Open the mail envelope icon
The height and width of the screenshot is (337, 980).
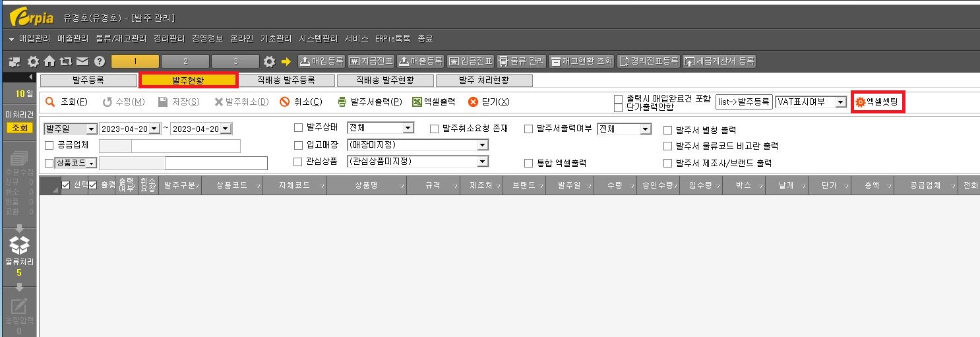82,61
